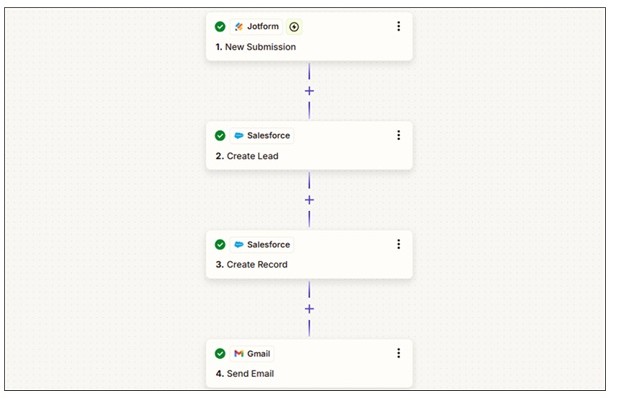617x410 pixels.
Task: Insert a step before Send Email
Action: click(x=309, y=309)
